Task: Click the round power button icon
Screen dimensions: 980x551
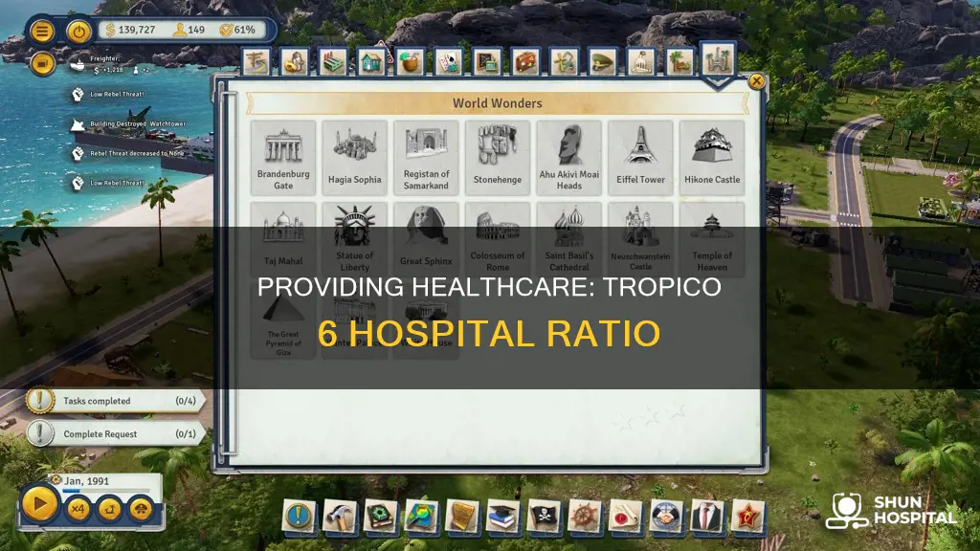Action: [78, 32]
